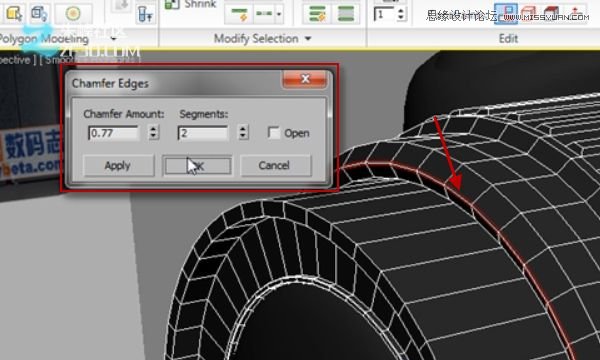
Task: Open the Edit panel label
Action: coord(508,39)
